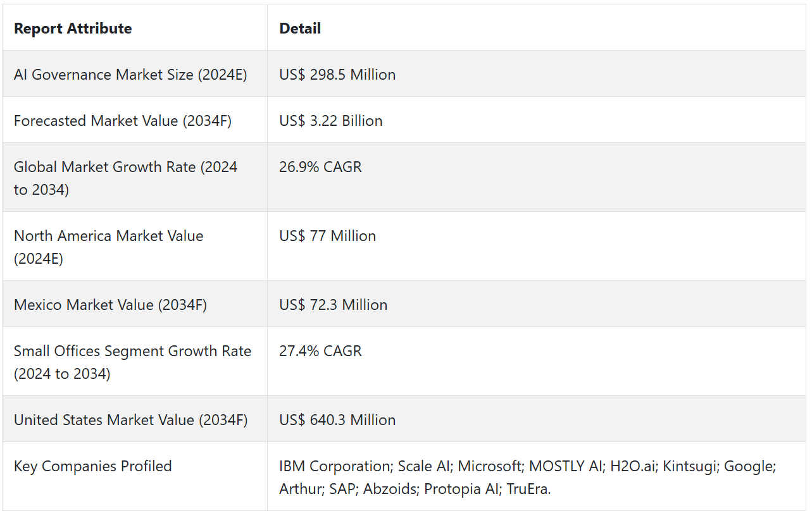Click the "US$ 640.3 Million" value
Image resolution: width=812 pixels, height=518 pixels.
337,420
